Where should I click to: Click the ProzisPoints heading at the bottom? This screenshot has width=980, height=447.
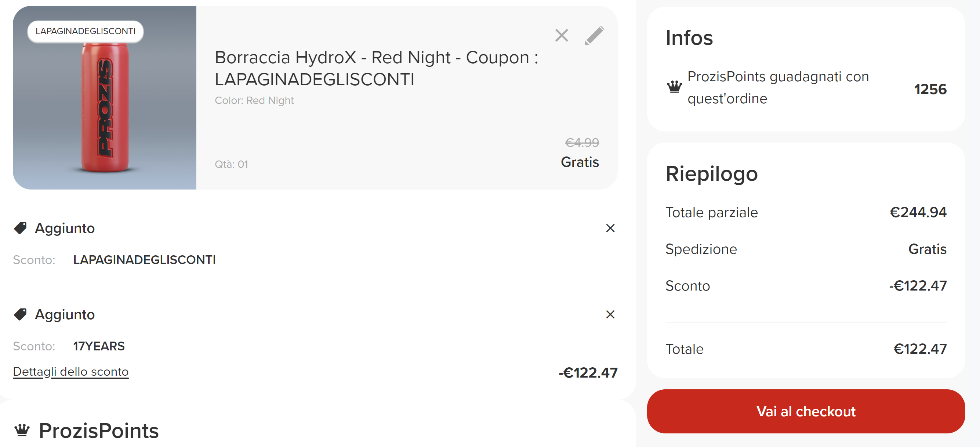coord(98,430)
